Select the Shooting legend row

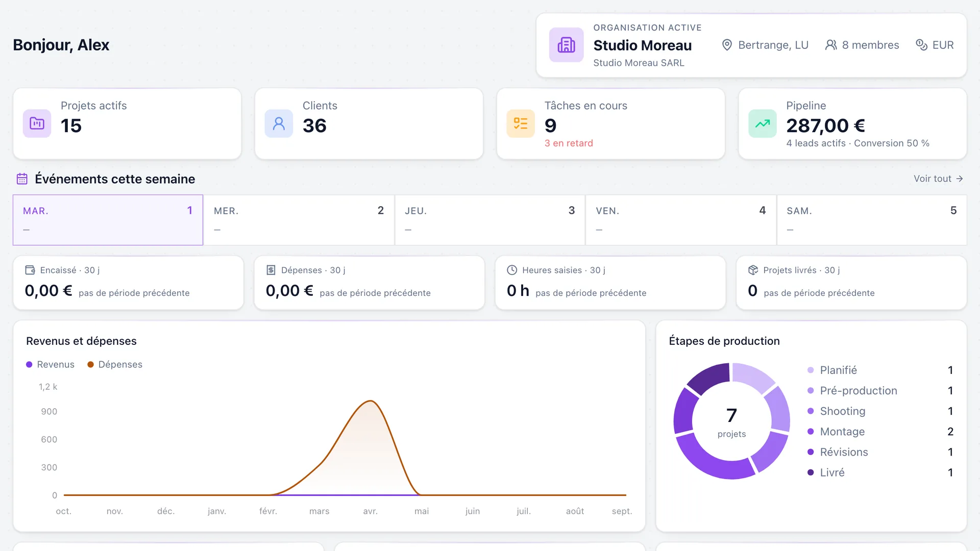880,411
